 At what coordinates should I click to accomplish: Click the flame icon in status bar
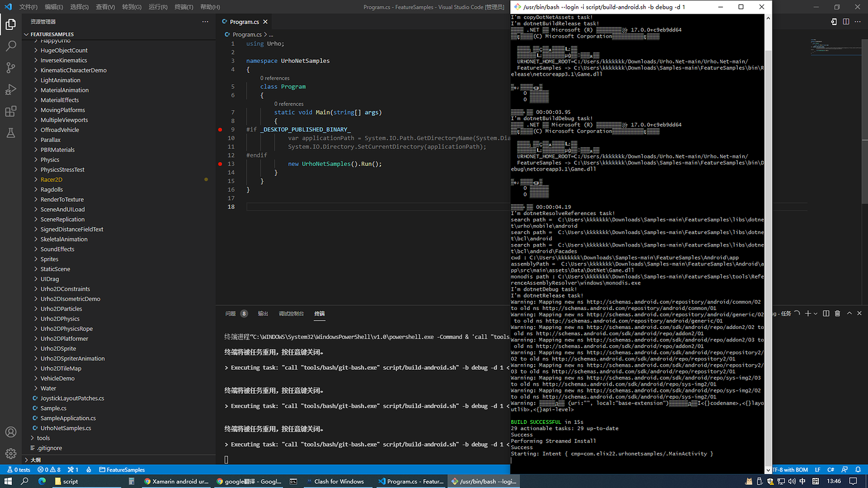click(x=89, y=470)
